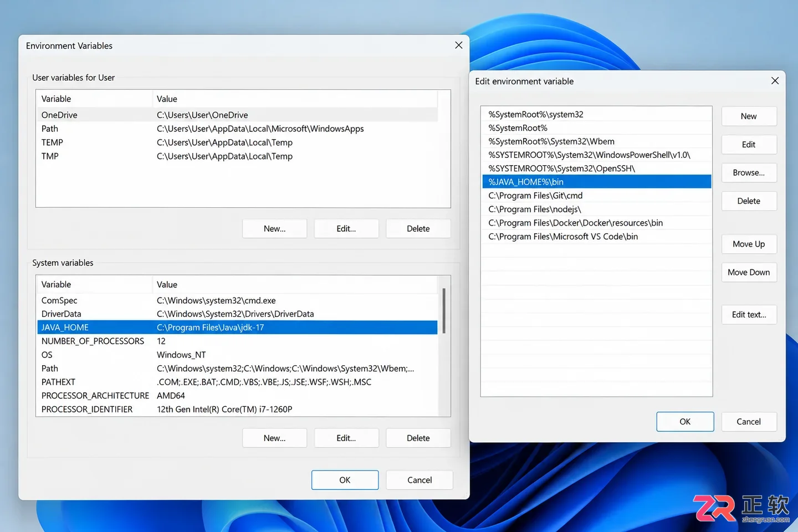Click Edit... under System variables
798x532 pixels.
[346, 438]
